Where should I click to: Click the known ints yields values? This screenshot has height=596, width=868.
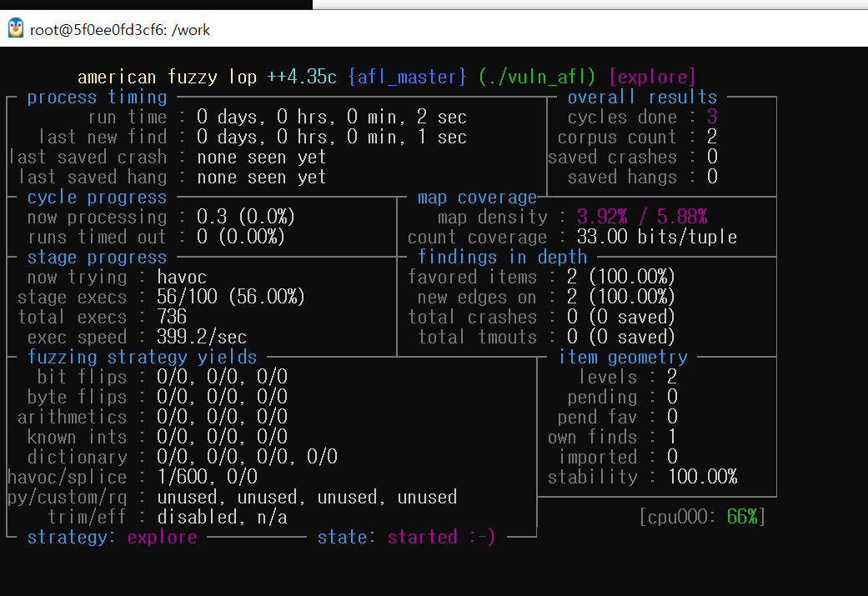[222, 437]
